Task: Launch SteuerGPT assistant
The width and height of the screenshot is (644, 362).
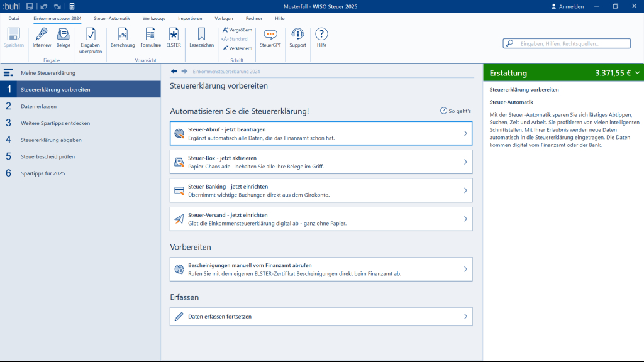Action: [x=270, y=37]
